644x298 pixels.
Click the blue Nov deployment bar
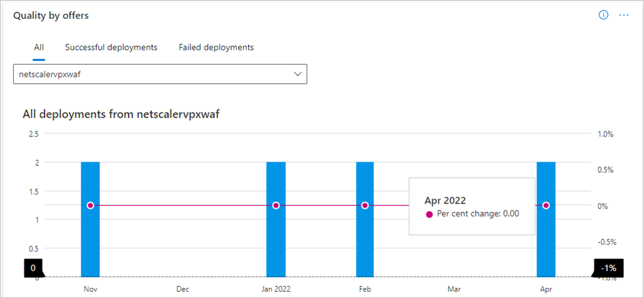[90, 239]
